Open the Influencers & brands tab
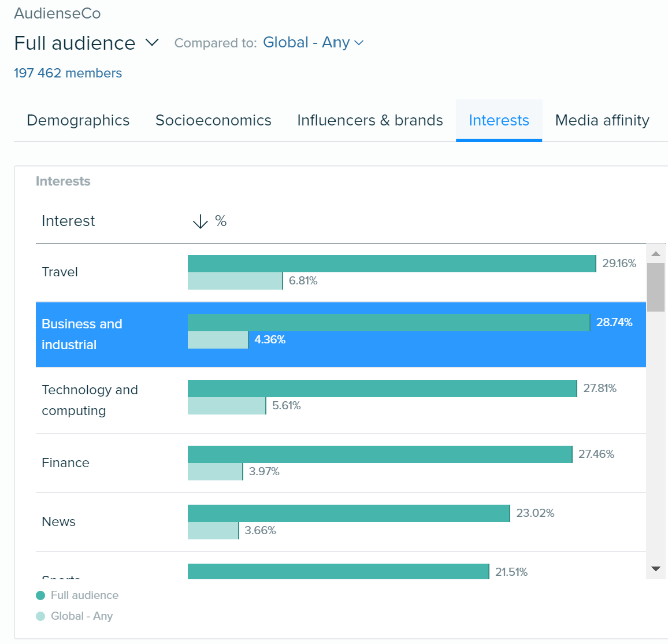Viewport: 668px width, 644px height. (369, 120)
